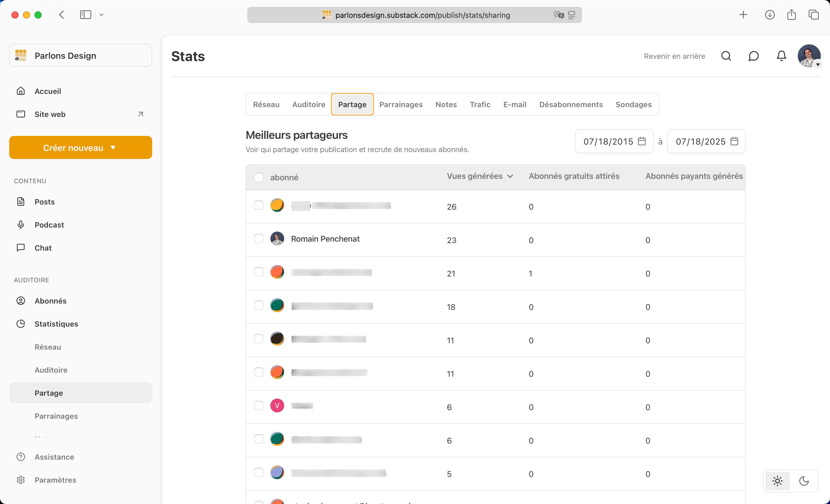
Task: Click the Accueil home icon
Action: coord(21,91)
